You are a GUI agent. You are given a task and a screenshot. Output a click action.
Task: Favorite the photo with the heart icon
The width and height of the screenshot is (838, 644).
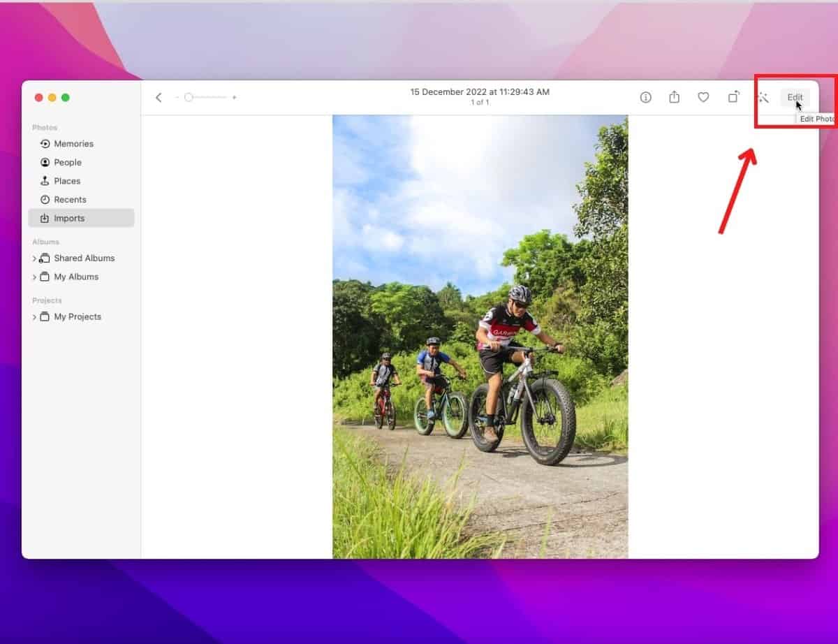pos(703,97)
